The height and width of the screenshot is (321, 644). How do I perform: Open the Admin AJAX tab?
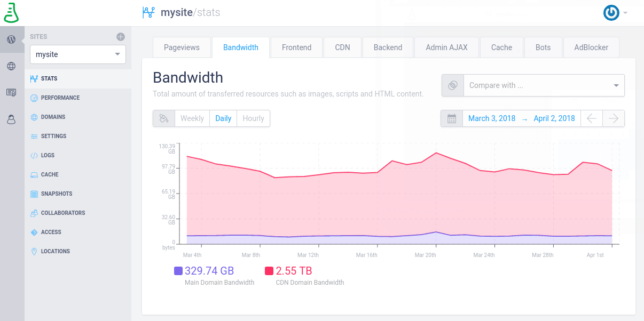(x=446, y=47)
